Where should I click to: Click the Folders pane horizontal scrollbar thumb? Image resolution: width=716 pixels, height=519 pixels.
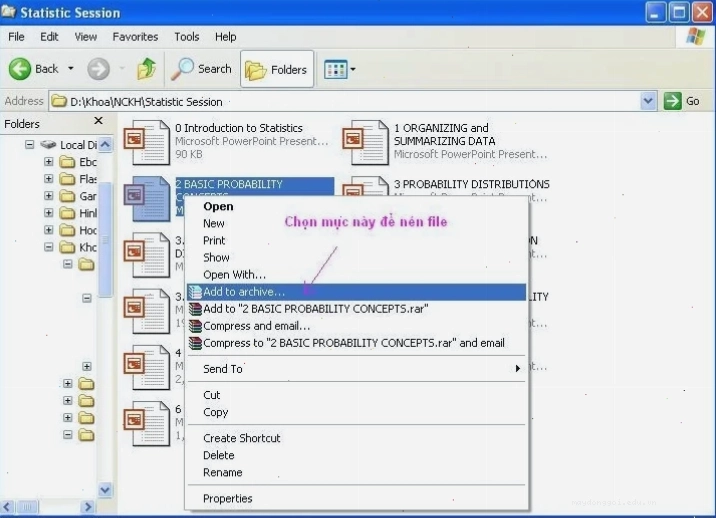click(27, 507)
